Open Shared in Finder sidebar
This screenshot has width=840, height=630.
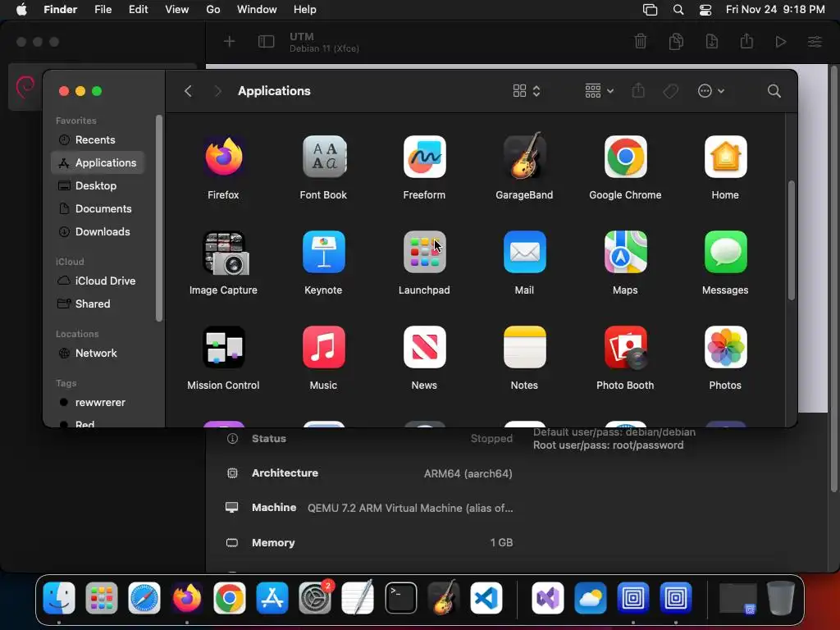tap(98, 304)
